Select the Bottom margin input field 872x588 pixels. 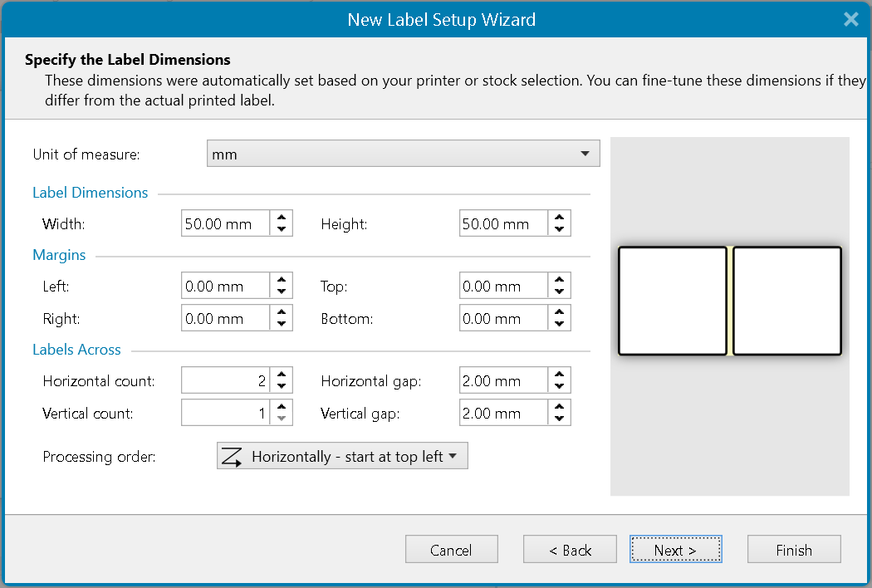click(502, 317)
